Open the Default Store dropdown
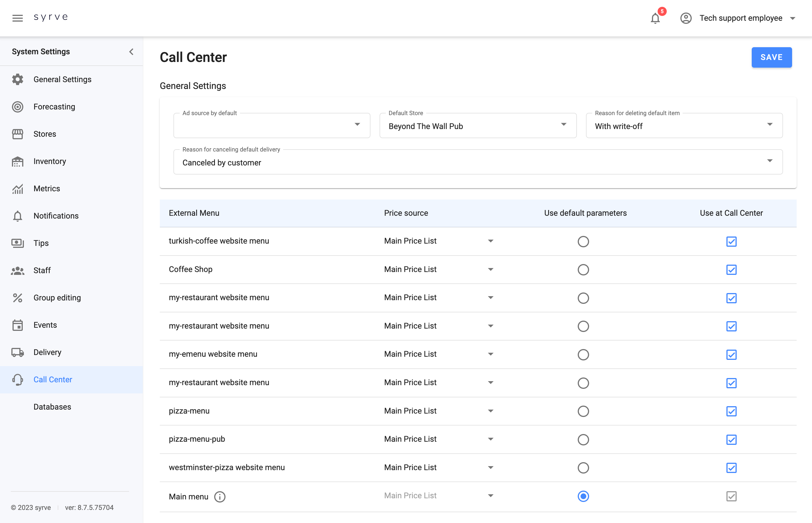This screenshot has height=523, width=812. 478,126
